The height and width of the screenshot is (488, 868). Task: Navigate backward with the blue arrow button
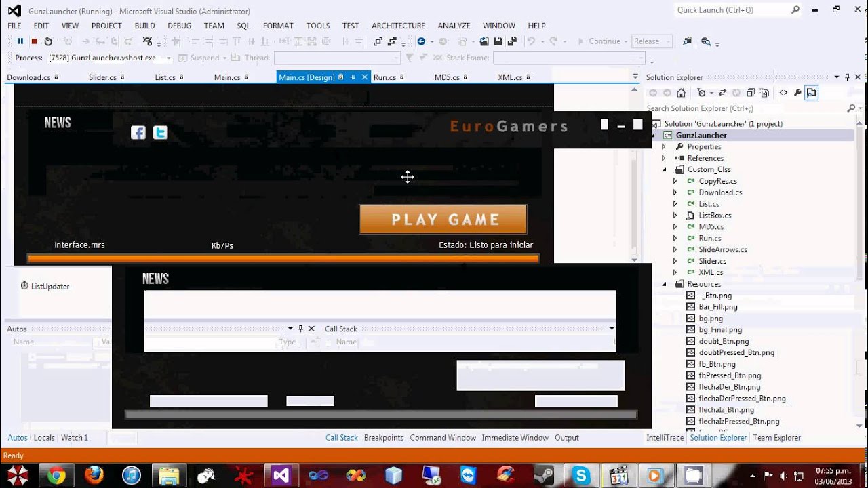(421, 41)
